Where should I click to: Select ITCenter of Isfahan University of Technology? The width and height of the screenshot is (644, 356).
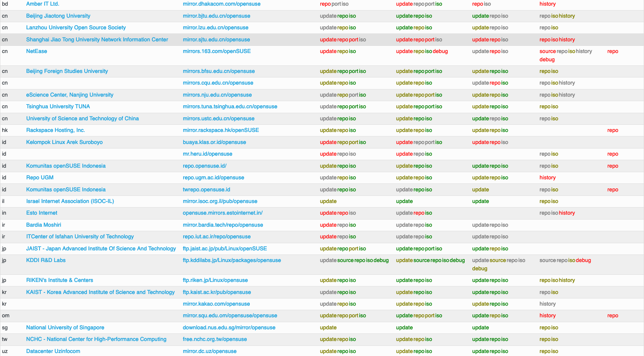click(x=80, y=237)
